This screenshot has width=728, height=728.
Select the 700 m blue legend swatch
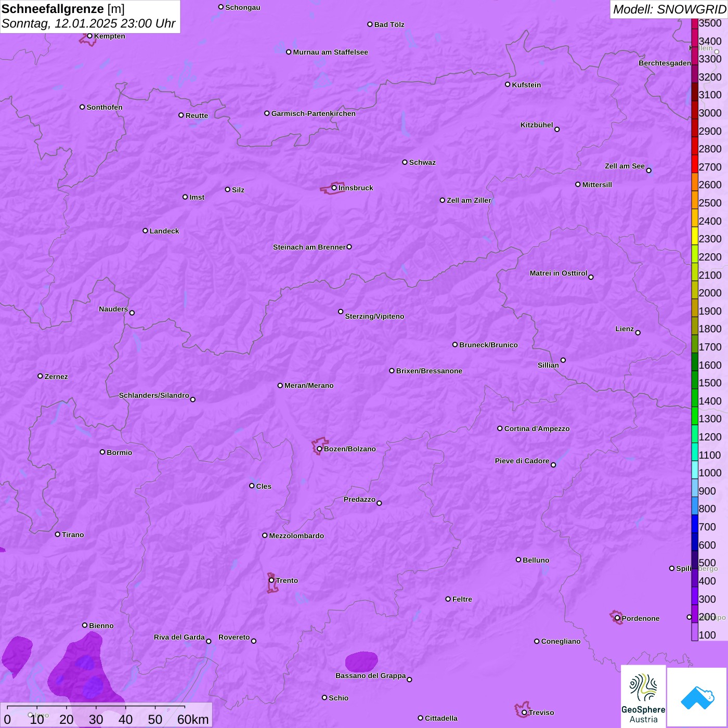click(x=695, y=524)
